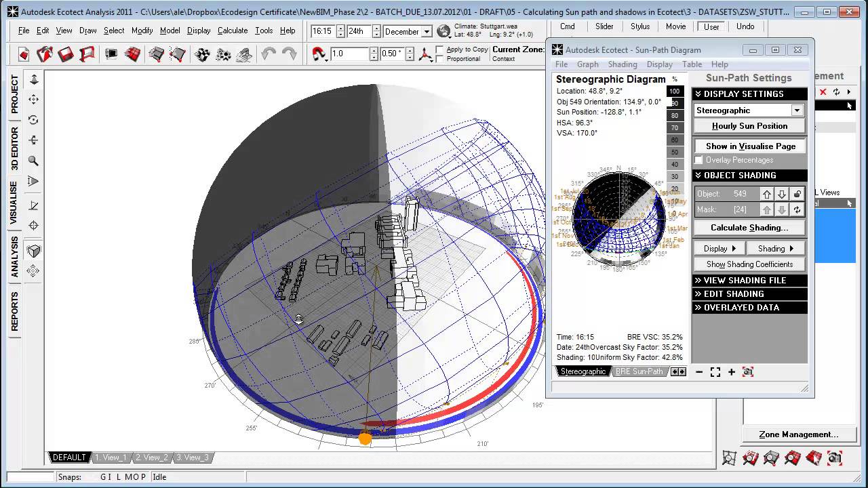Click the Slider button in top toolbar

click(604, 26)
